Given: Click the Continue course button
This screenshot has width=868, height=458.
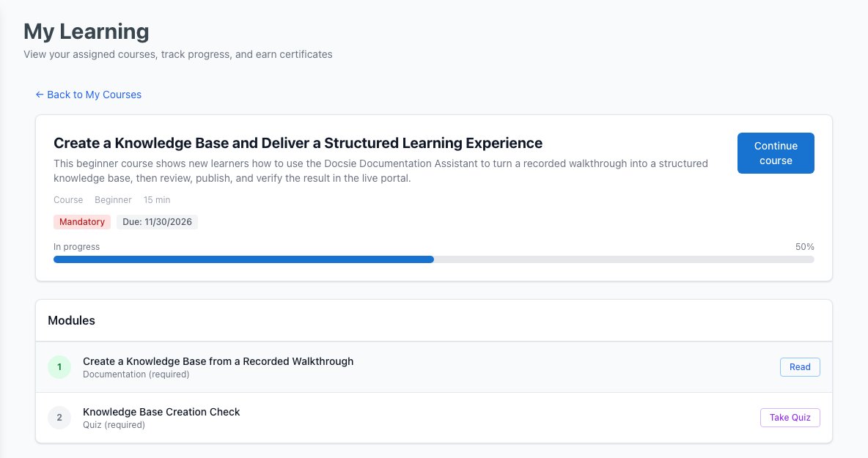Looking at the screenshot, I should point(776,153).
